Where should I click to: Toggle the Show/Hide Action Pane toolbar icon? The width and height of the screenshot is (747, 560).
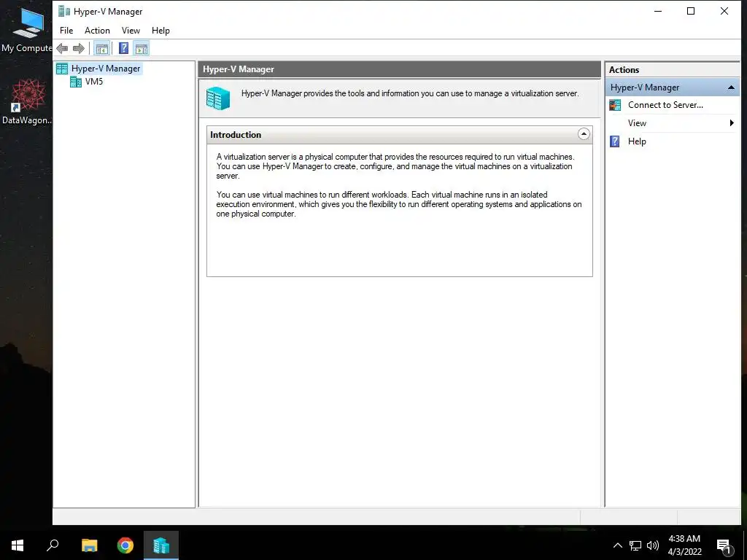142,48
